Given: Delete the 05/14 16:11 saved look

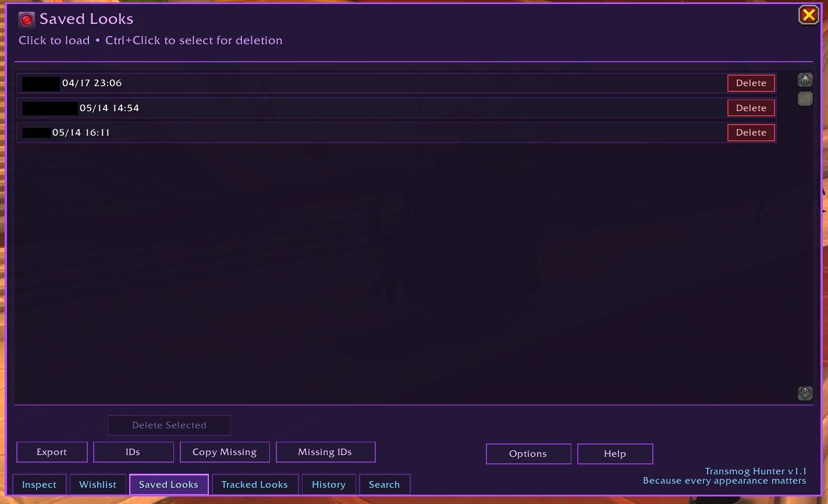Looking at the screenshot, I should (x=751, y=133).
